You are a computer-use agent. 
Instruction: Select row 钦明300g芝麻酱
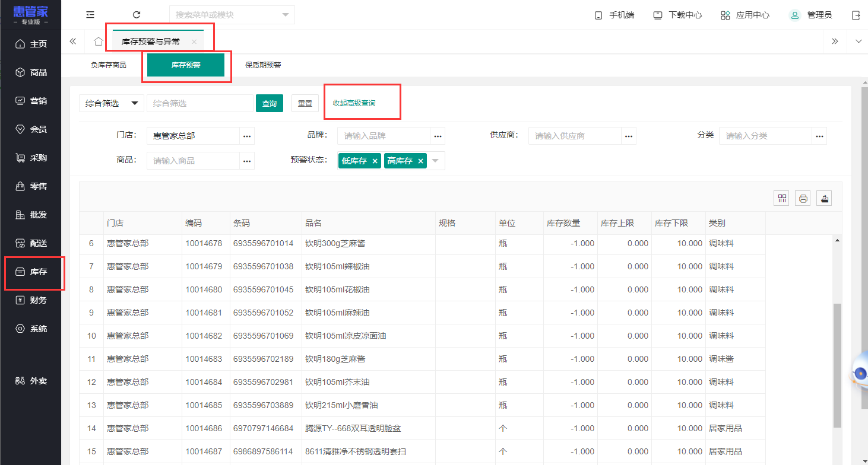(x=422, y=243)
